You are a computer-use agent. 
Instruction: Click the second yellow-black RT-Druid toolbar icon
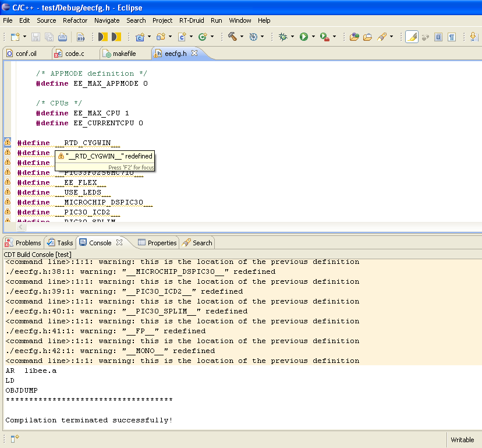pos(116,37)
